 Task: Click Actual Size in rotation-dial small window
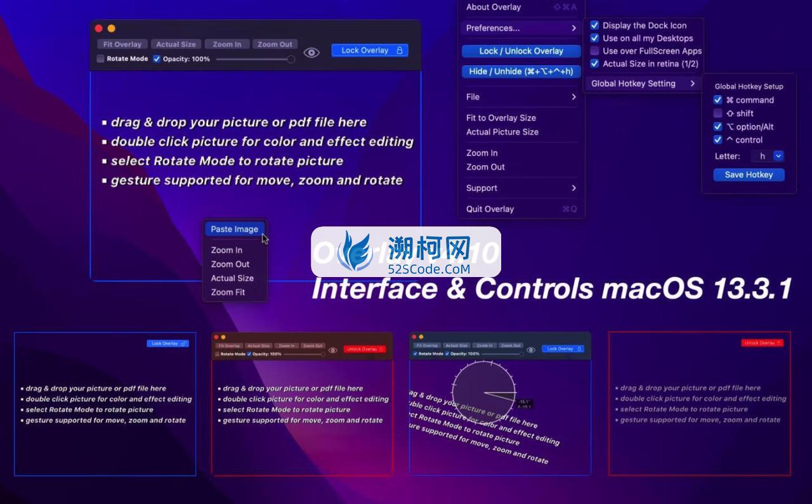(455, 346)
